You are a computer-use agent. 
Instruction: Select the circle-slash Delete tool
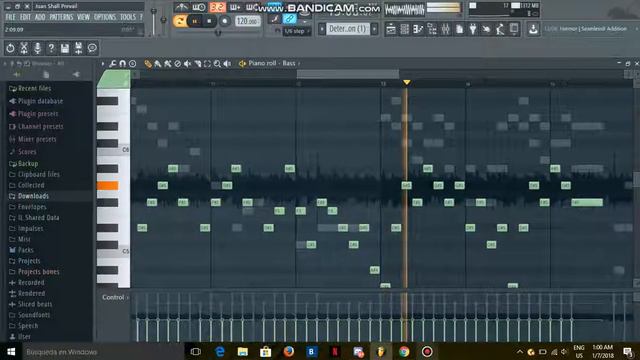tap(178, 64)
